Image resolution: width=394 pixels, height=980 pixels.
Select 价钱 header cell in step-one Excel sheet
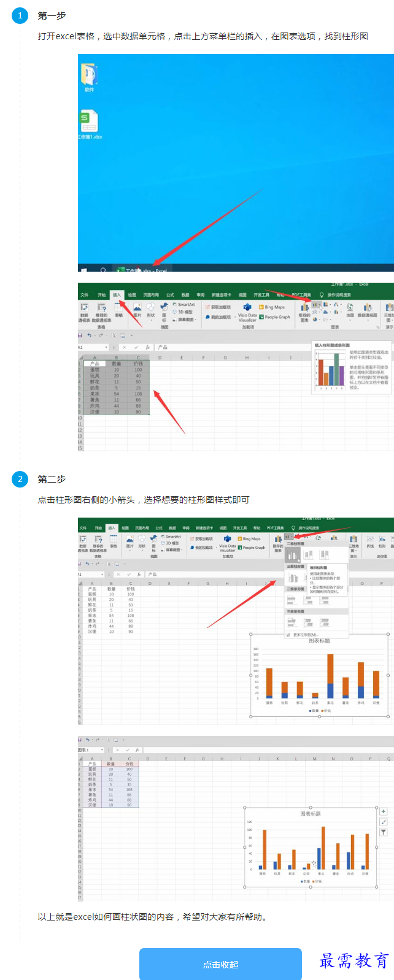[x=138, y=364]
